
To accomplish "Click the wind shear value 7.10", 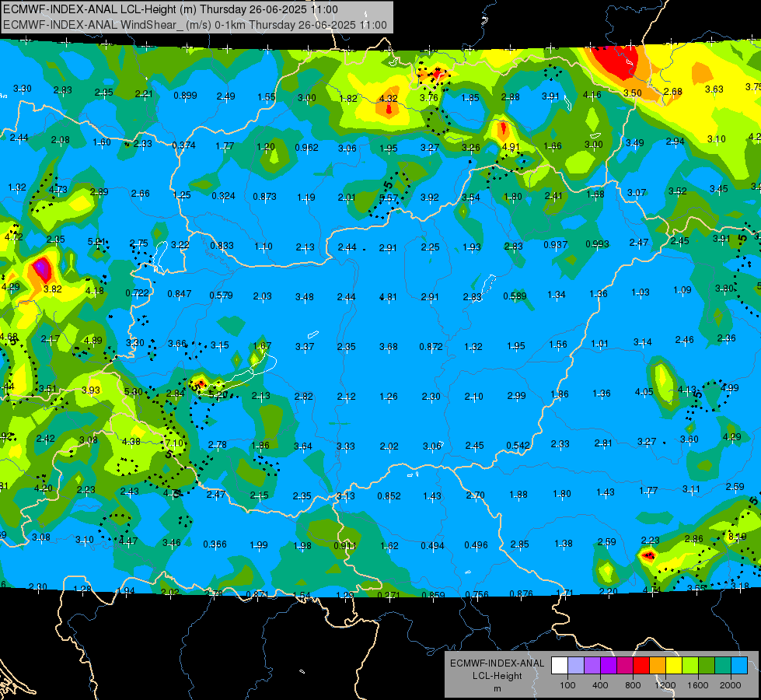I will (x=174, y=443).
